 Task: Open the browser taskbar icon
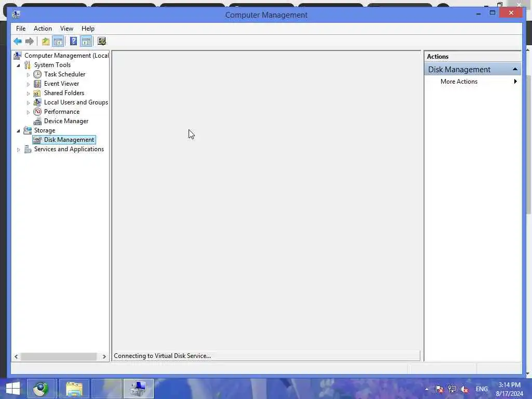(41, 389)
